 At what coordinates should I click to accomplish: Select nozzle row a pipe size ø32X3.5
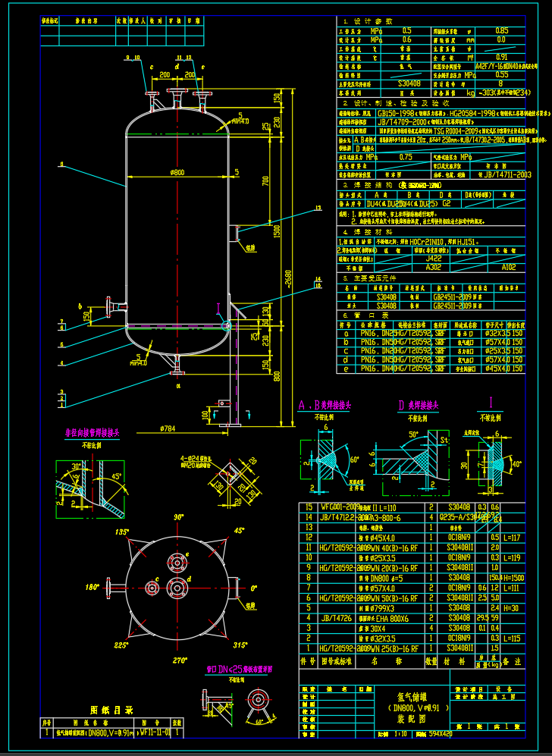click(x=497, y=333)
